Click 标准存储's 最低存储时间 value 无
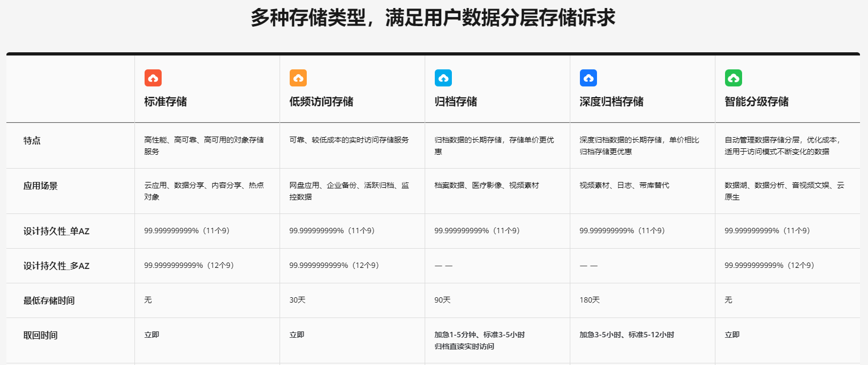This screenshot has width=868, height=365. [x=148, y=300]
